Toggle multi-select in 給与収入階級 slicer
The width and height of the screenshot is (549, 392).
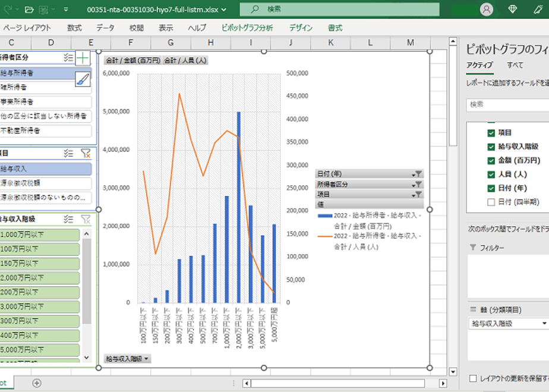click(68, 219)
